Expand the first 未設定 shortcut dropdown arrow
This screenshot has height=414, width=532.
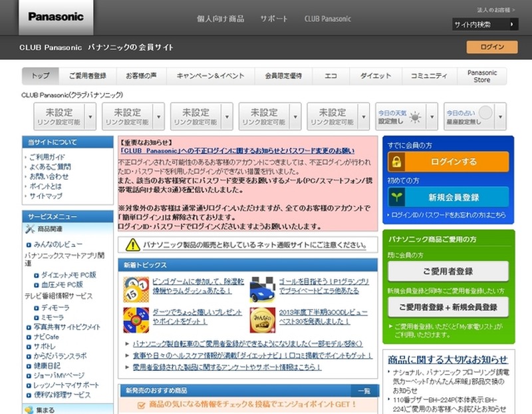tap(90, 116)
